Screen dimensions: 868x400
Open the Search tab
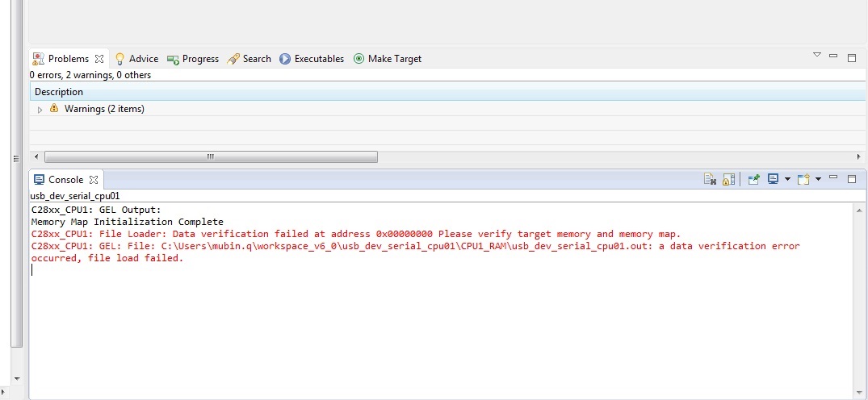249,59
